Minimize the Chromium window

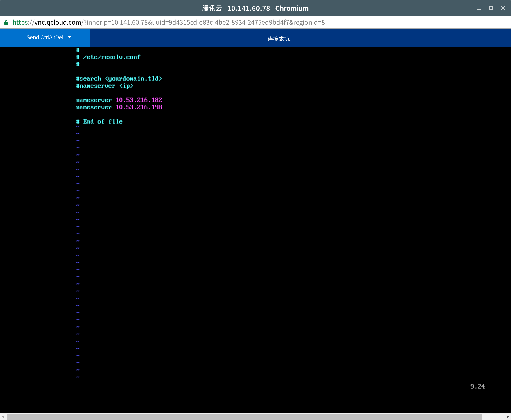click(x=479, y=9)
